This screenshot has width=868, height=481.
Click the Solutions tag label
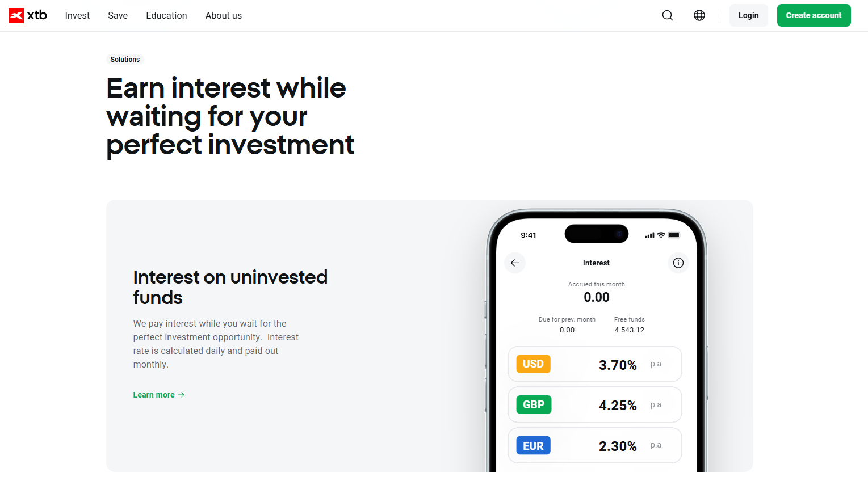tap(125, 60)
